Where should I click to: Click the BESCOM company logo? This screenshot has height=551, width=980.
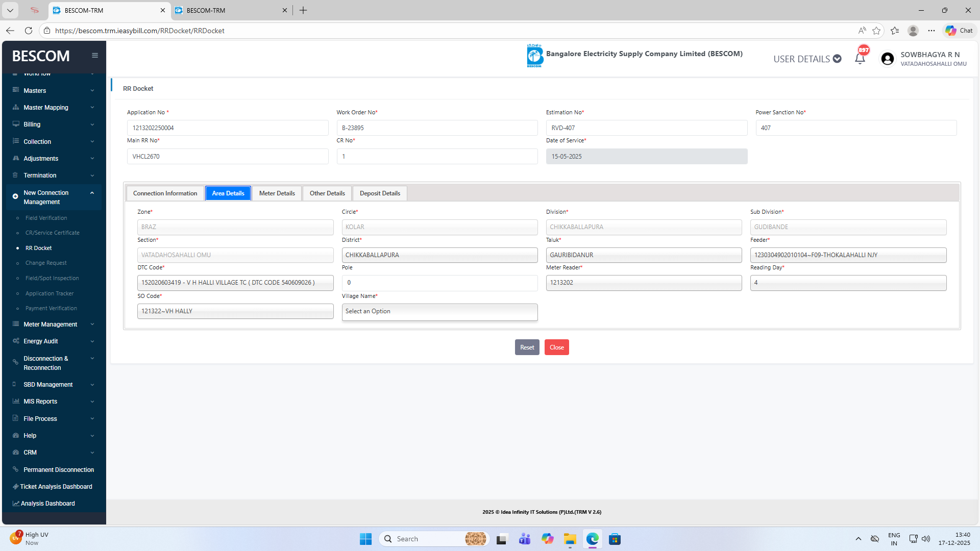point(534,56)
